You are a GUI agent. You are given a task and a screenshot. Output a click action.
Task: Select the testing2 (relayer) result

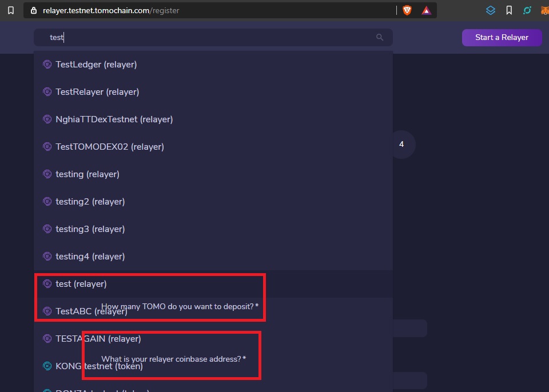(213, 202)
